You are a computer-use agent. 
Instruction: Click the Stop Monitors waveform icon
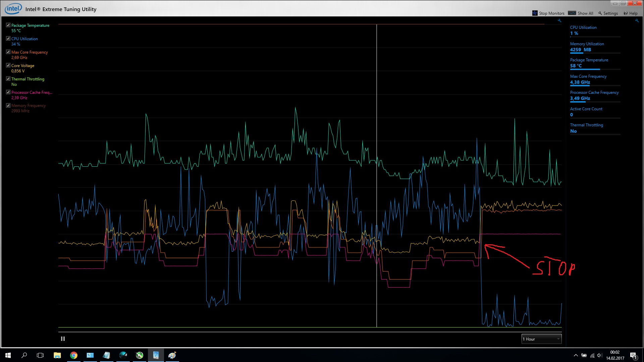click(x=535, y=13)
